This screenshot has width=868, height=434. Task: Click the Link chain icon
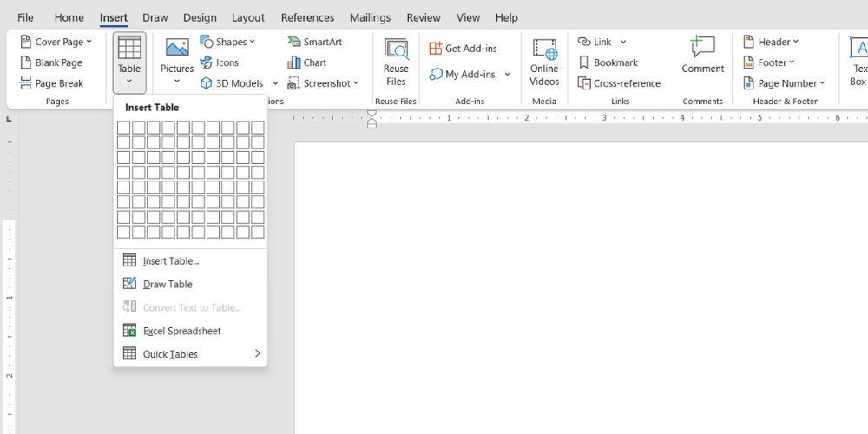[x=584, y=42]
